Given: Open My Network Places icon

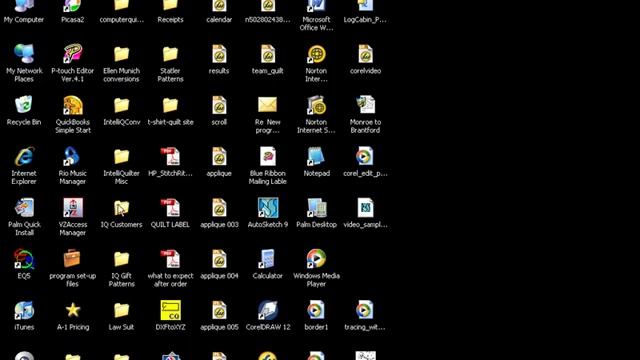Looking at the screenshot, I should [x=24, y=54].
